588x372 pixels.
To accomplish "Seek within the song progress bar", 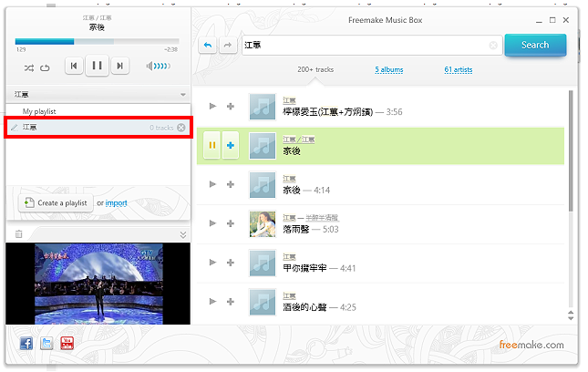I will point(98,42).
